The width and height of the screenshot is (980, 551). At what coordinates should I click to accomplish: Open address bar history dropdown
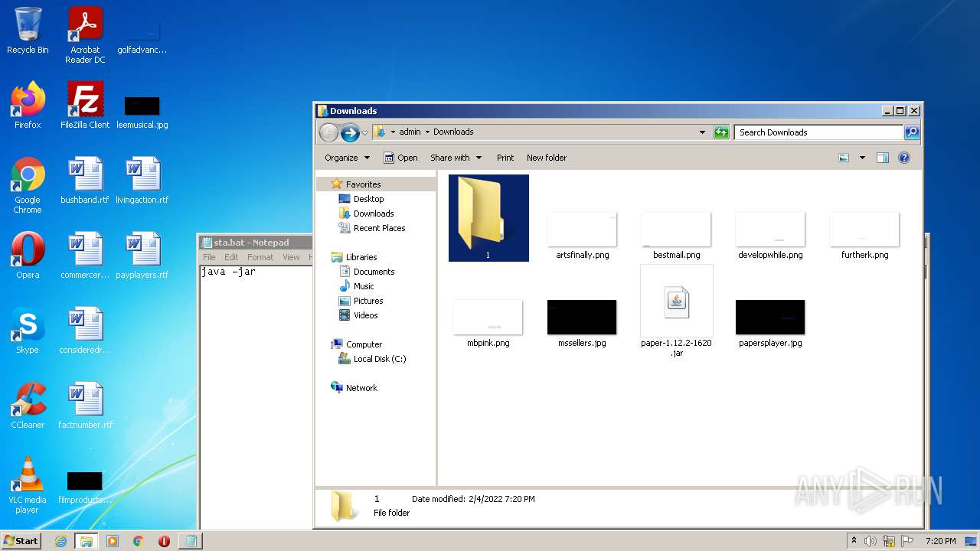pos(702,132)
